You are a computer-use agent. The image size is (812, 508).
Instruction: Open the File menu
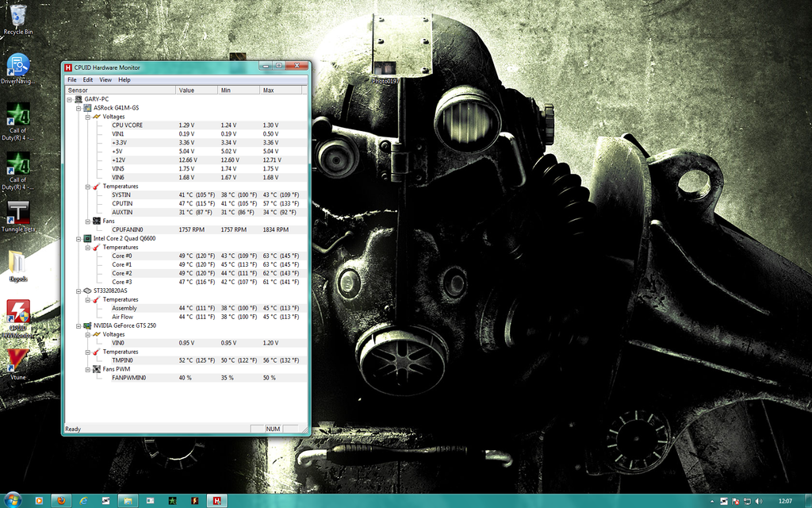pyautogui.click(x=71, y=79)
